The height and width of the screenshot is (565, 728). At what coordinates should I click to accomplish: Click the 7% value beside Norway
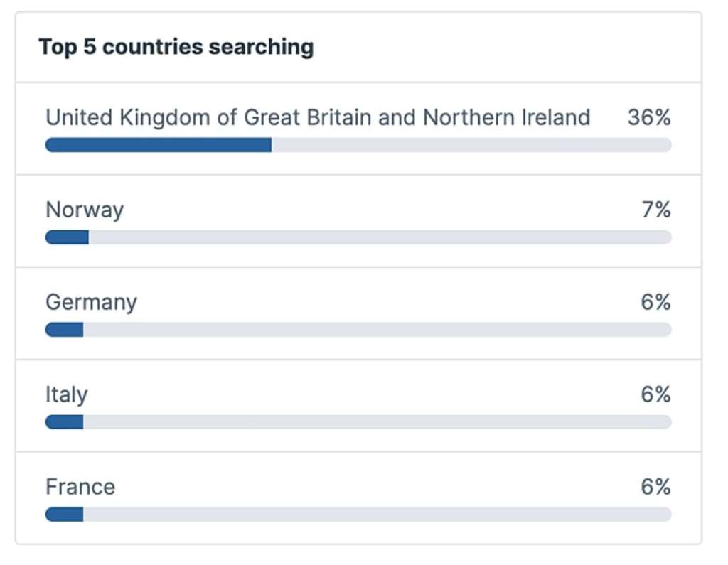[x=656, y=210]
